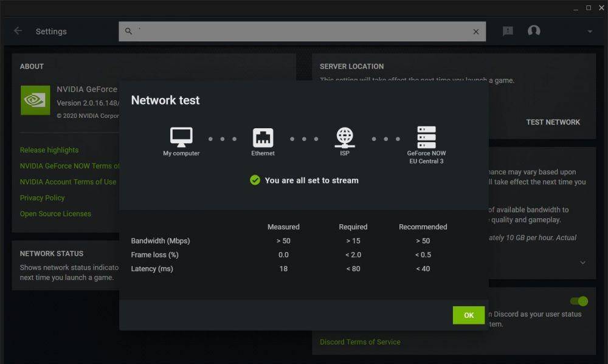Click the 'ABOUT' section heading

click(x=32, y=66)
